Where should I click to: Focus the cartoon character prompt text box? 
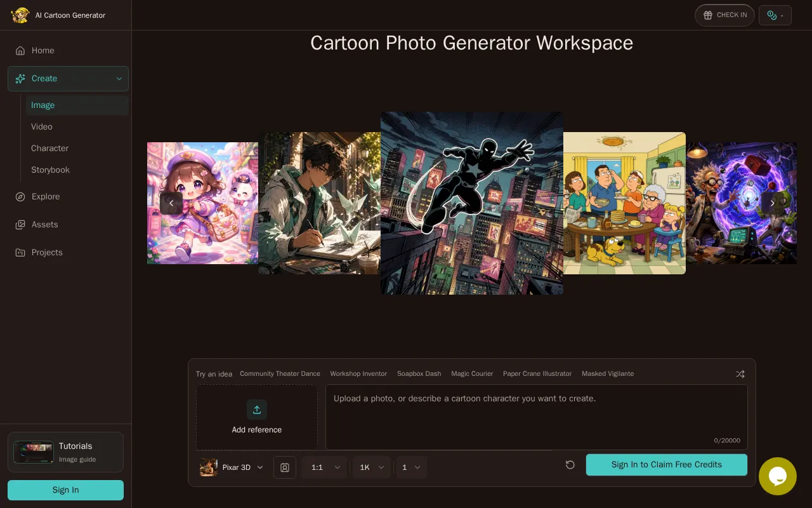pos(537,417)
